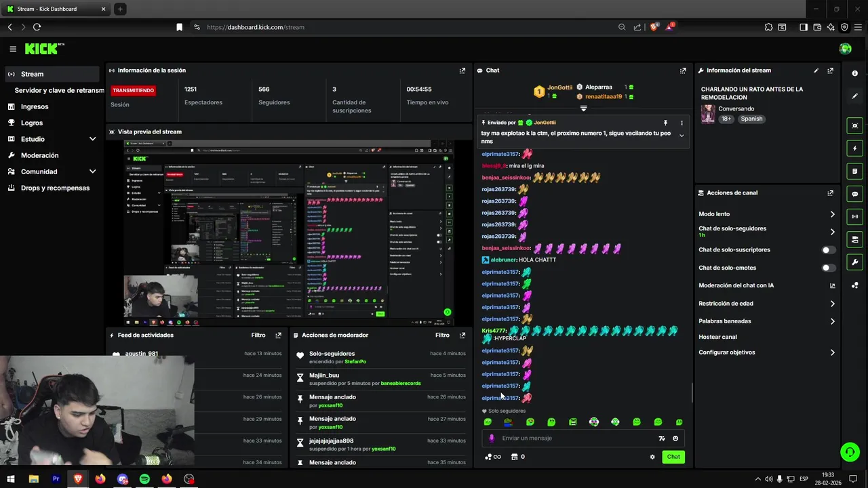Open a new browser tab
868x488 pixels.
point(119,9)
